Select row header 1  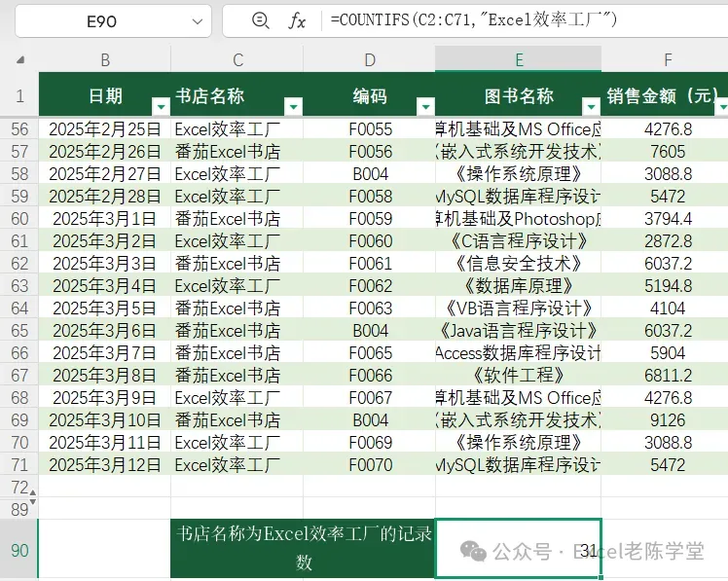[x=19, y=96]
